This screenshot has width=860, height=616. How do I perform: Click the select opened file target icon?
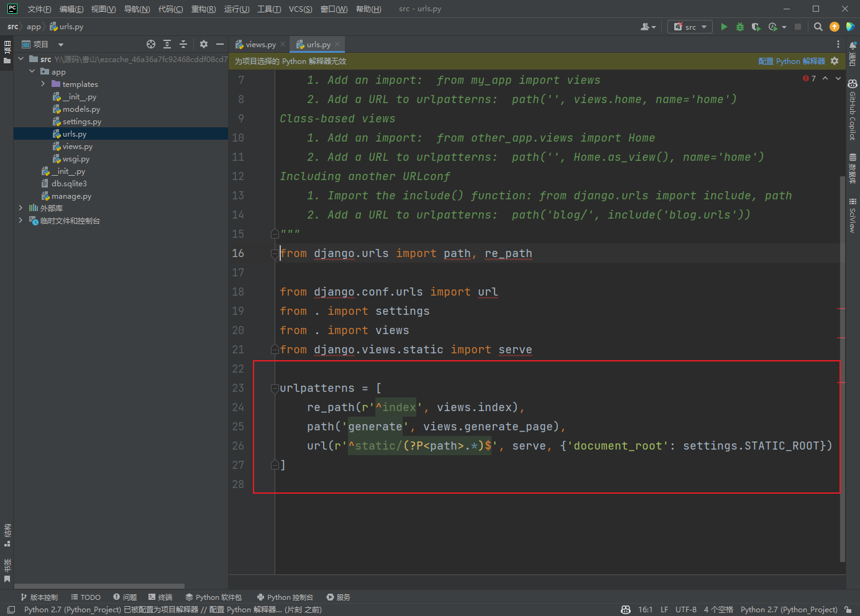151,44
